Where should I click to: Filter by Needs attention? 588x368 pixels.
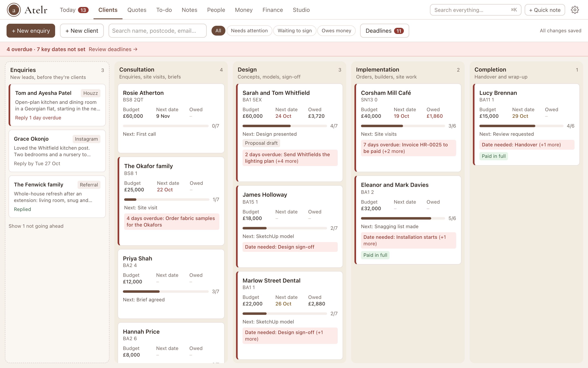tap(249, 31)
